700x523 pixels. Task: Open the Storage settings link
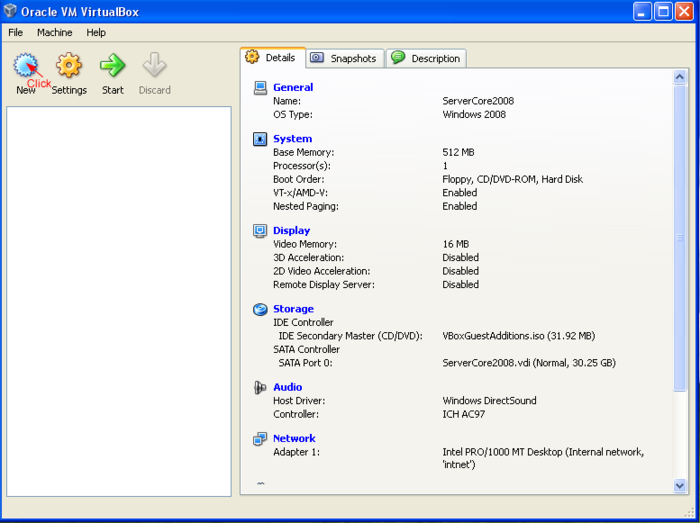tap(293, 309)
